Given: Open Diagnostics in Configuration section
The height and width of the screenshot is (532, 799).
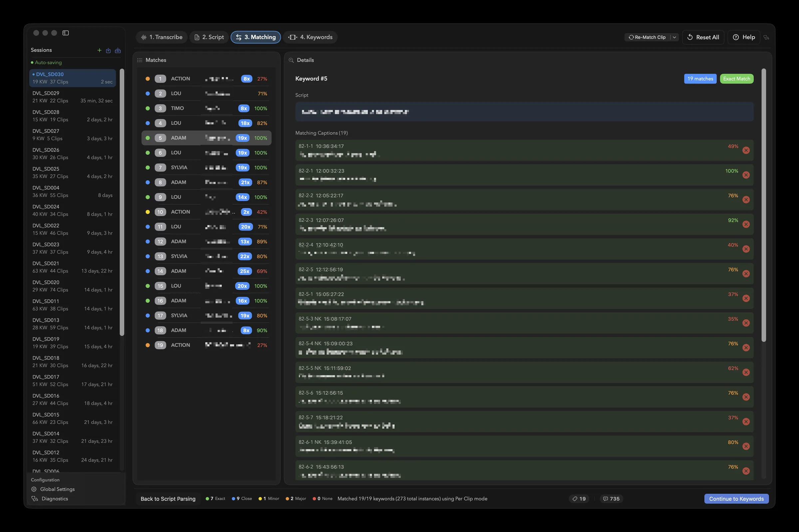Looking at the screenshot, I should pyautogui.click(x=50, y=499).
